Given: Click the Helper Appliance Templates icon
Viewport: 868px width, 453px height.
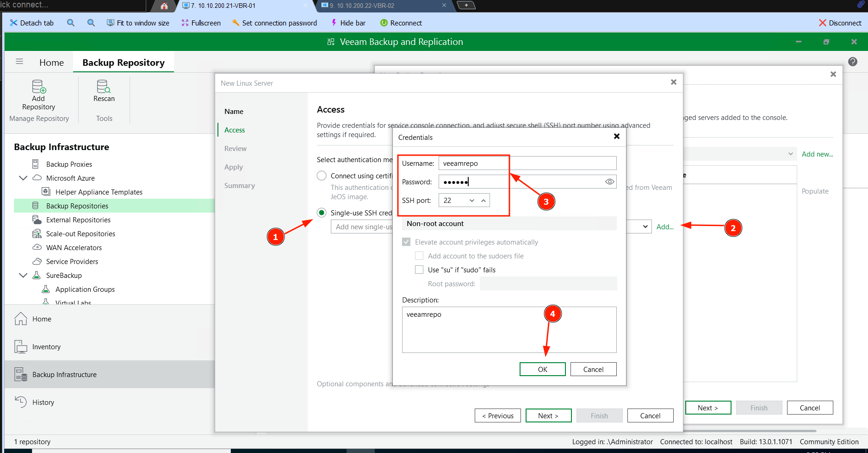Looking at the screenshot, I should pos(46,191).
